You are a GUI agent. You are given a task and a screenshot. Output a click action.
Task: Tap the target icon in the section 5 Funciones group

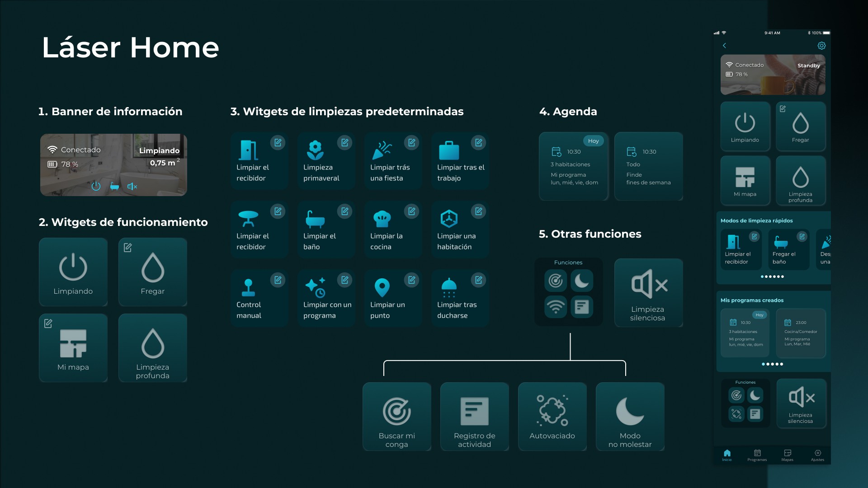pyautogui.click(x=556, y=281)
